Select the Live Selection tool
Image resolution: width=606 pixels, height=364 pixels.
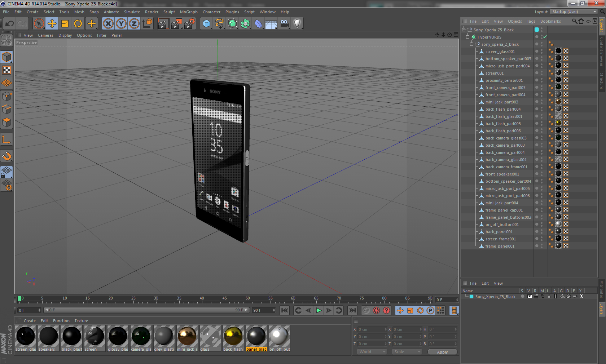pyautogui.click(x=39, y=24)
